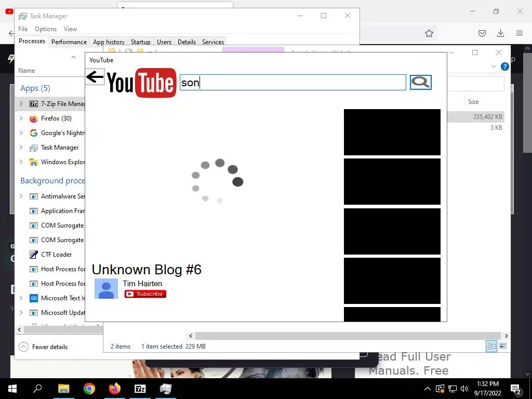This screenshot has height=399, width=532.
Task: Open 7-Zip from the taskbar
Action: [x=140, y=389]
